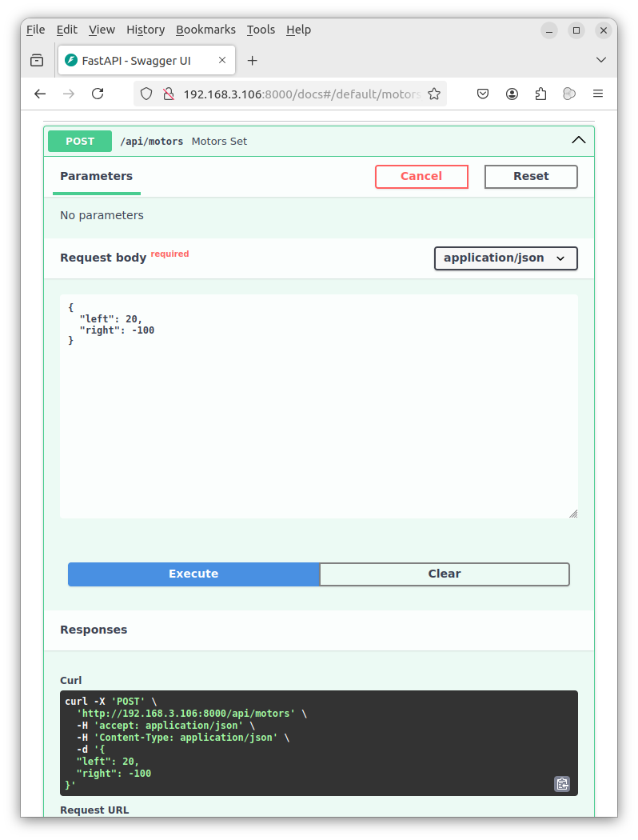
Task: Open the History menu
Action: click(x=146, y=30)
